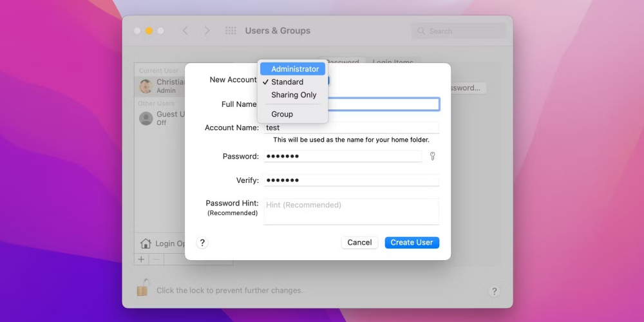This screenshot has height=322, width=644.
Task: Go back with the toolbar back arrow
Action: point(185,31)
